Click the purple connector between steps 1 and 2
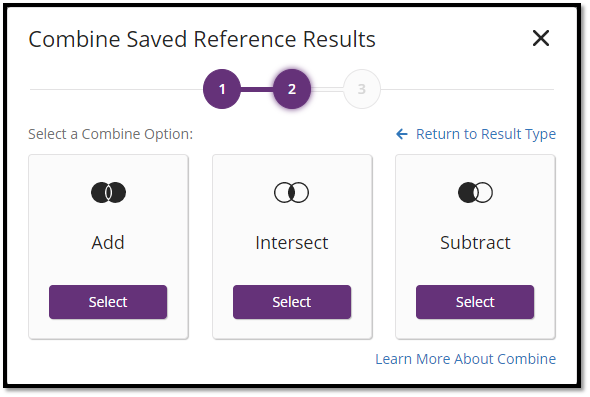 257,89
